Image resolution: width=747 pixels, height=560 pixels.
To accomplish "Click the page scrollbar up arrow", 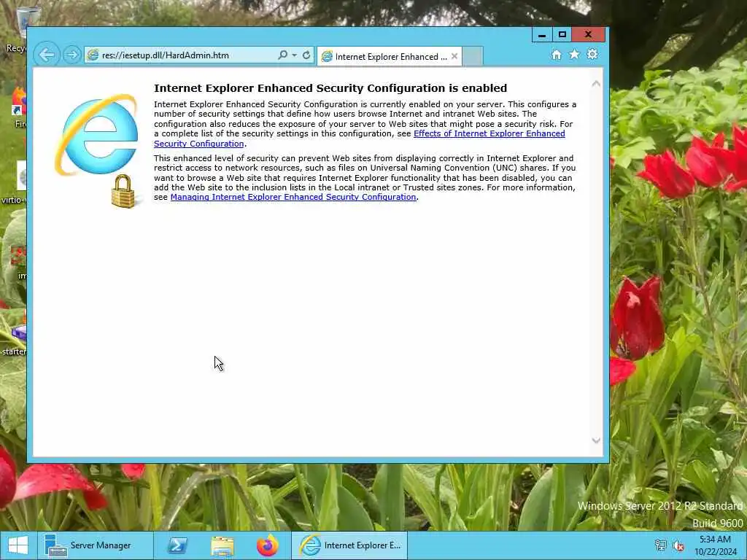I will pos(596,84).
